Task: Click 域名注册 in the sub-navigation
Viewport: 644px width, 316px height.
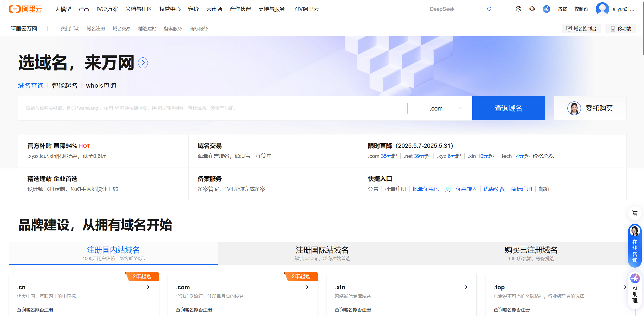Action: [96, 29]
